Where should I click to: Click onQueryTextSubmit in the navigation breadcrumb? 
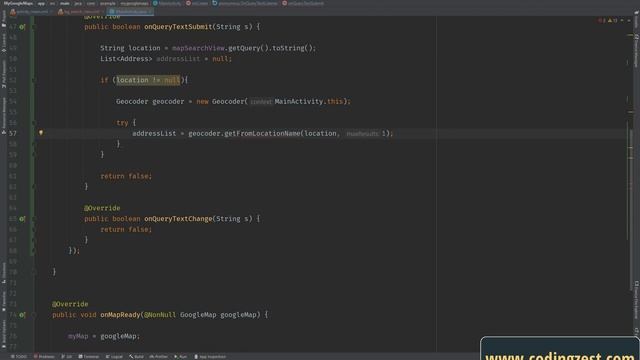point(303,3)
